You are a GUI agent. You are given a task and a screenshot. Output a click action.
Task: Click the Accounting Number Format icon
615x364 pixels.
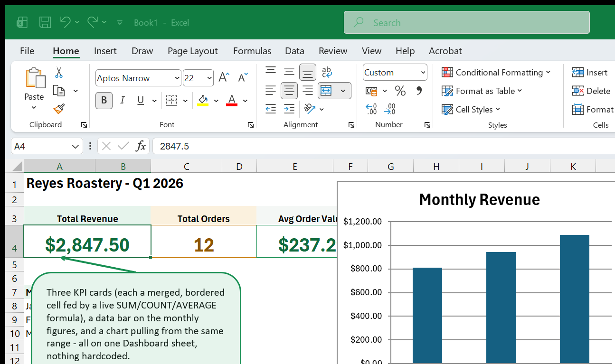371,91
